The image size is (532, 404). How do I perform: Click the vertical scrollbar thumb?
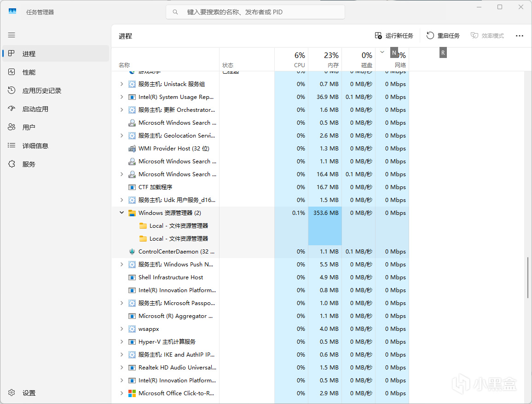click(x=529, y=278)
